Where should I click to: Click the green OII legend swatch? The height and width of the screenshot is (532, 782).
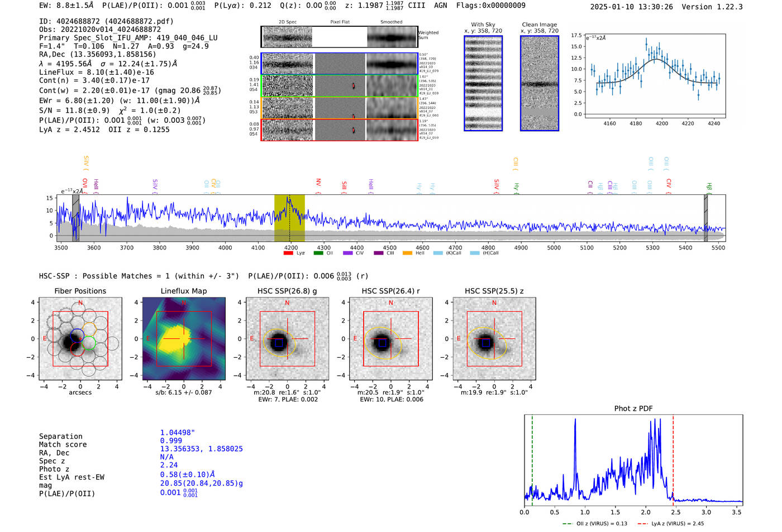pos(318,253)
